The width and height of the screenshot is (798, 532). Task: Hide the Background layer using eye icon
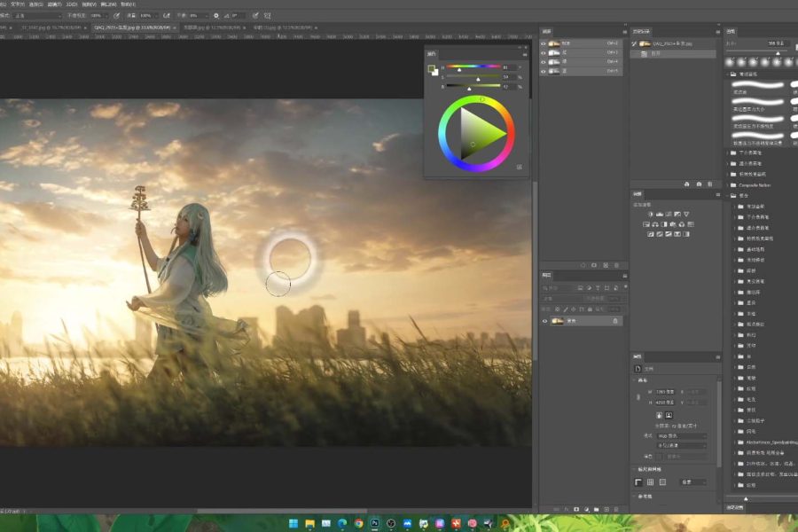coord(544,321)
